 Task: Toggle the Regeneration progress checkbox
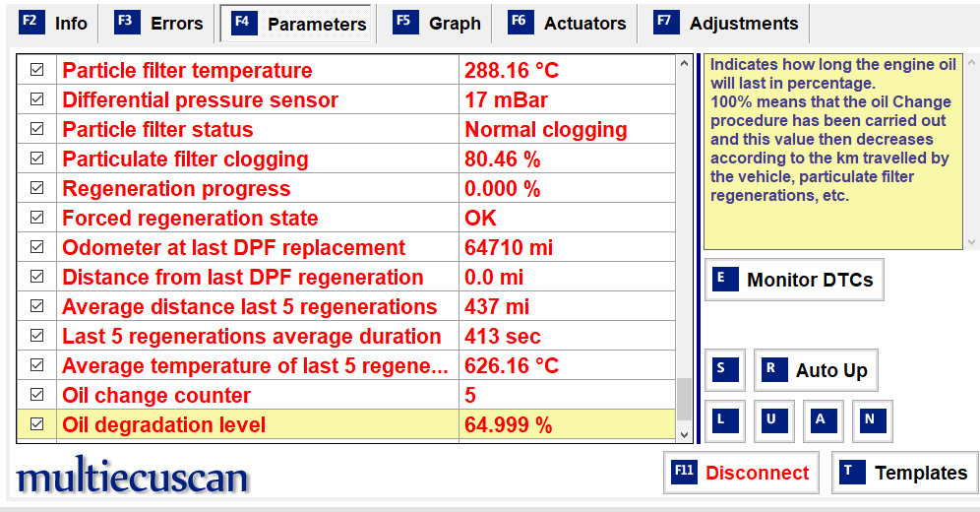tap(36, 187)
